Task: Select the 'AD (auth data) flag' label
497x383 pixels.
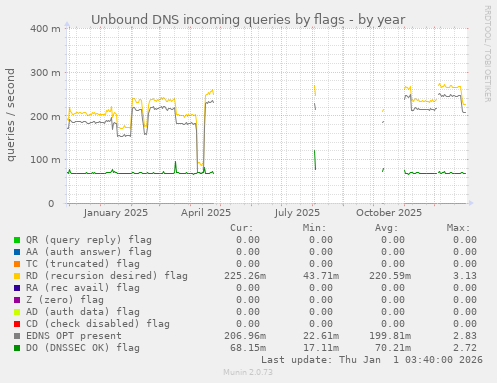Action: point(83,312)
